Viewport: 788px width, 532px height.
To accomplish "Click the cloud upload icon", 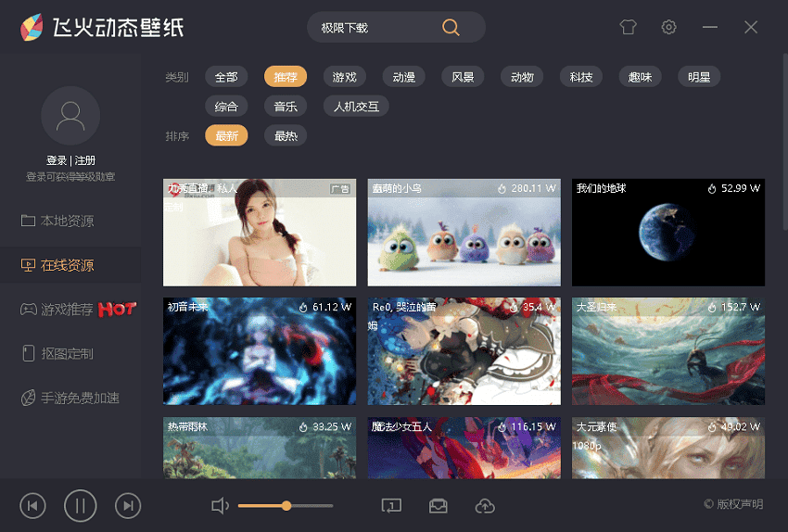I will click(x=485, y=506).
